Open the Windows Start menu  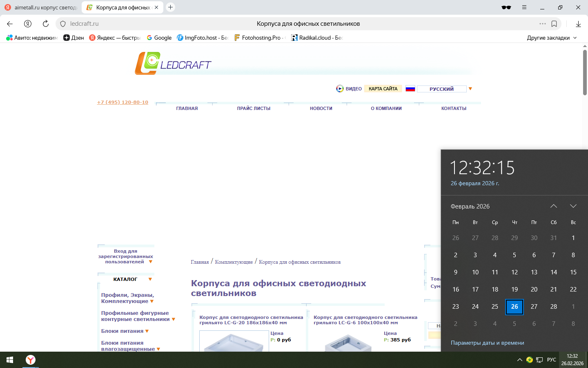[x=10, y=360]
